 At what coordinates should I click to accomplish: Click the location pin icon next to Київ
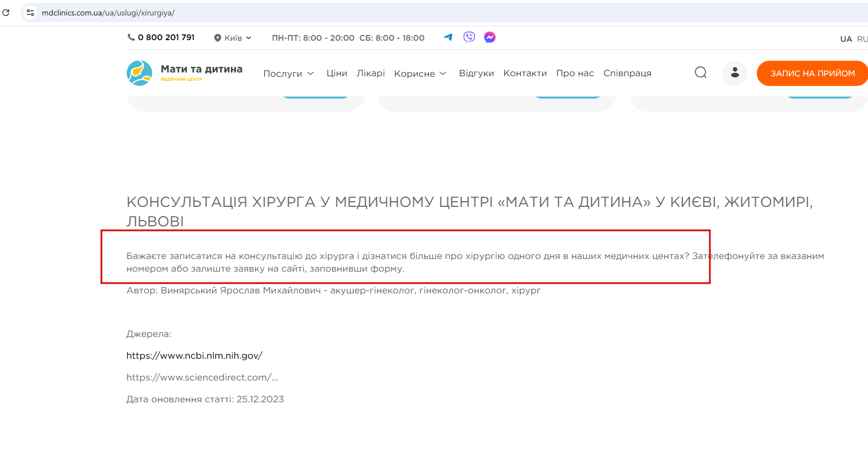(x=218, y=38)
